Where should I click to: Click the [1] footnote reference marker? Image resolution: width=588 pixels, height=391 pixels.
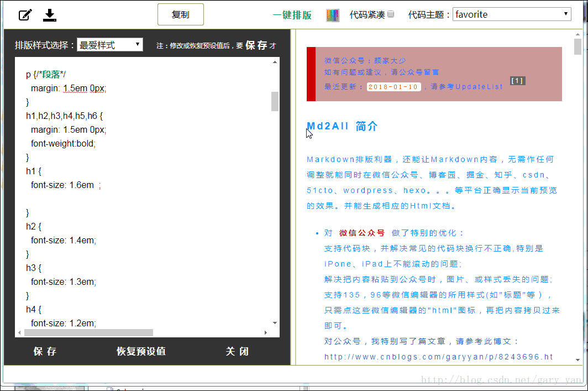tap(517, 81)
